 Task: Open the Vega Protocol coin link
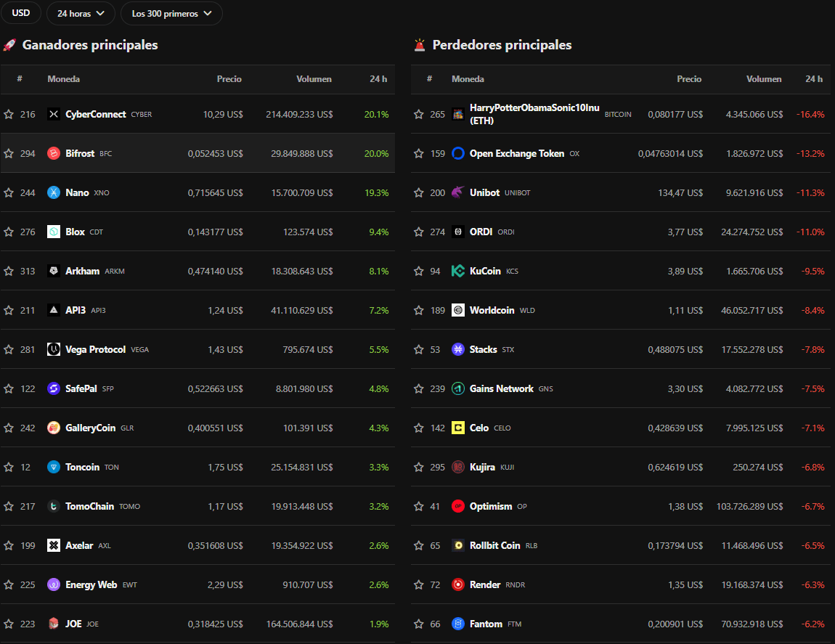(95, 349)
